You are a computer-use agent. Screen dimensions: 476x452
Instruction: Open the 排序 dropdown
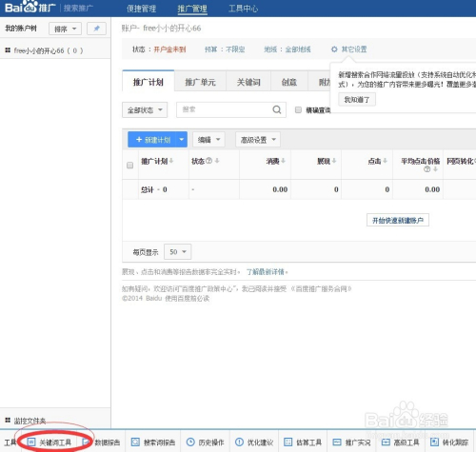pyautogui.click(x=65, y=29)
